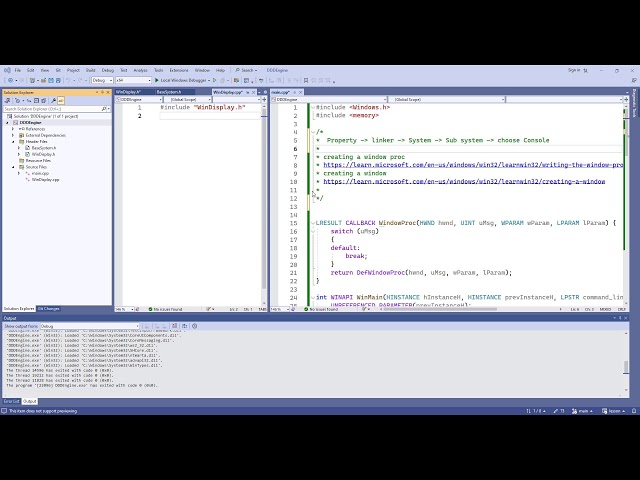This screenshot has height=480, width=640.
Task: Collapse the Source Files folder
Action: [x=13, y=167]
